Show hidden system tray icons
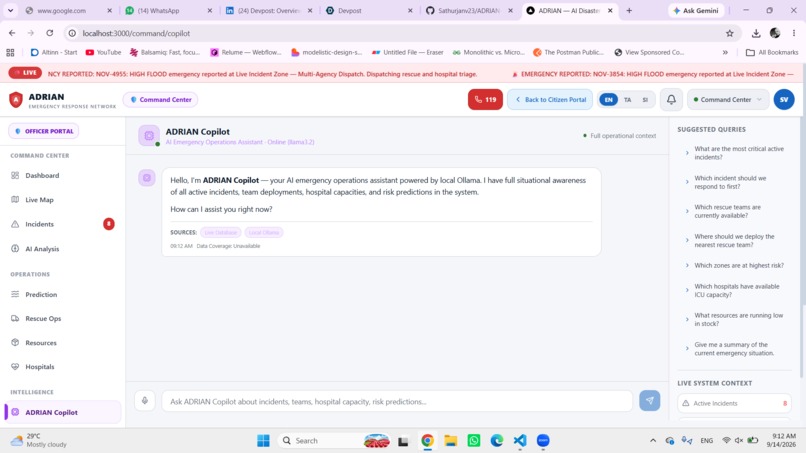Image resolution: width=806 pixels, height=453 pixels. pyautogui.click(x=653, y=441)
